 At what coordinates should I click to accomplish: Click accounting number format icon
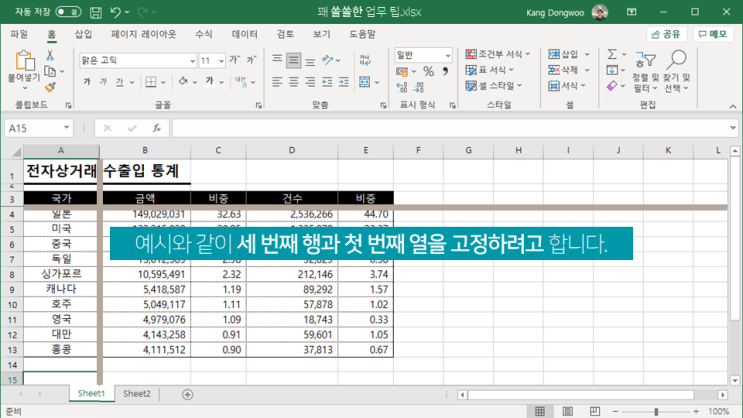click(402, 72)
